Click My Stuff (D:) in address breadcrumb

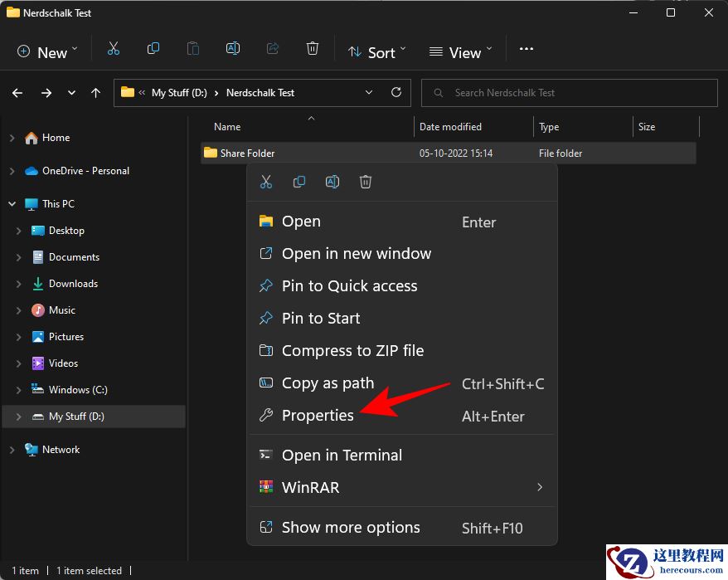point(179,93)
